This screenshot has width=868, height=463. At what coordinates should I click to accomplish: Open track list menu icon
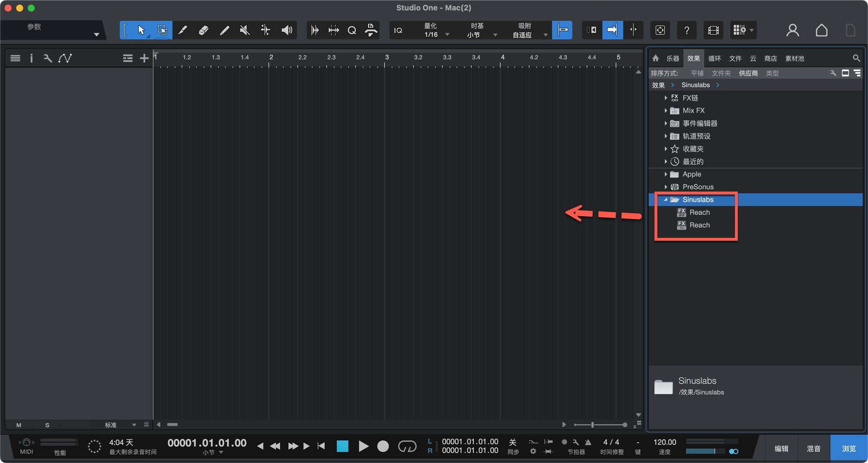click(x=15, y=58)
